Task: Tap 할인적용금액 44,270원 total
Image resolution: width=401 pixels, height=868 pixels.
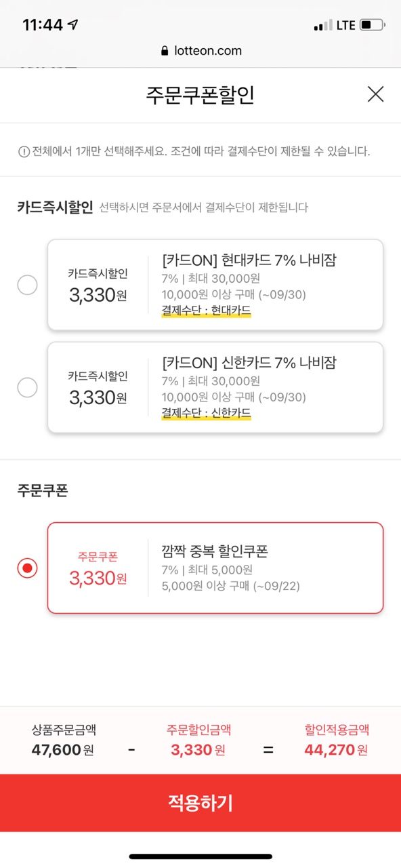Action: click(x=337, y=739)
